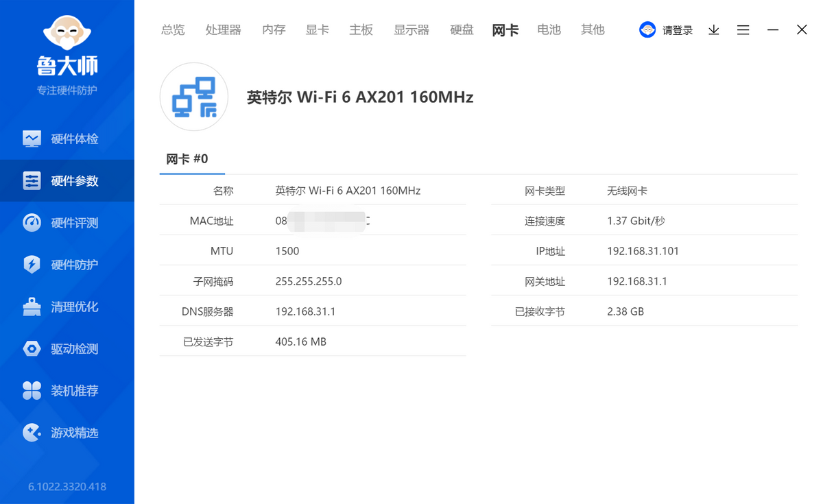Select the 硬件参数 sidebar icon
This screenshot has height=504, width=823.
32,181
